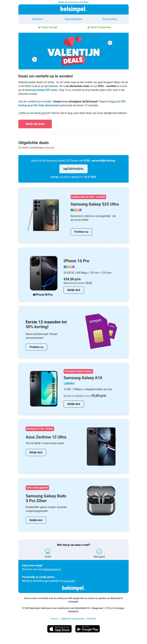
Task: Click Bekijk de webversie link
Action: [x=68, y=2]
